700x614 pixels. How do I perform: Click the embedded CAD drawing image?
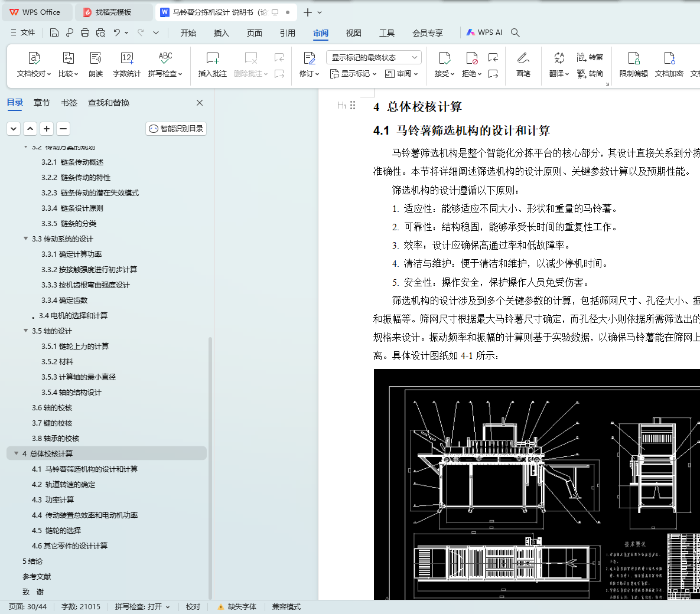536,484
